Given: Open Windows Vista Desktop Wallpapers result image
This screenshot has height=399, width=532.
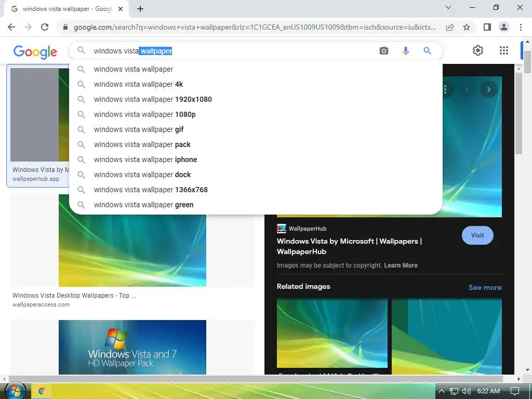Looking at the screenshot, I should 132,250.
